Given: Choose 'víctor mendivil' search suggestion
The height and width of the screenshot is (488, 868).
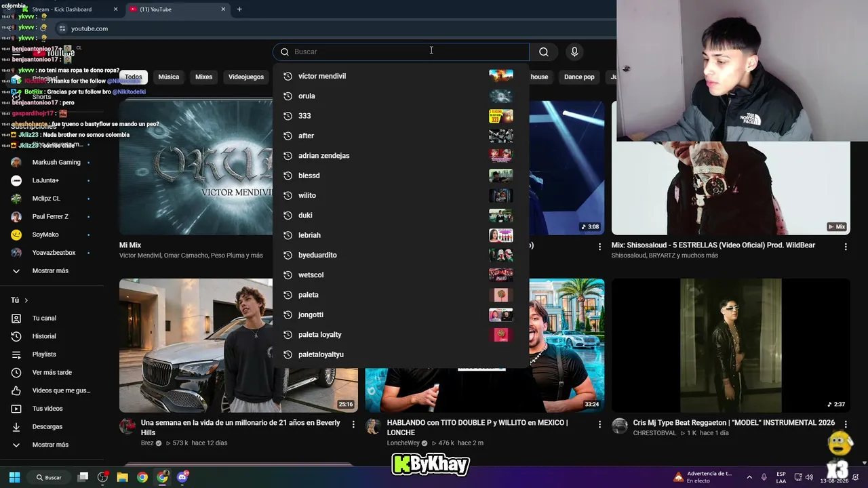Looking at the screenshot, I should (401, 76).
